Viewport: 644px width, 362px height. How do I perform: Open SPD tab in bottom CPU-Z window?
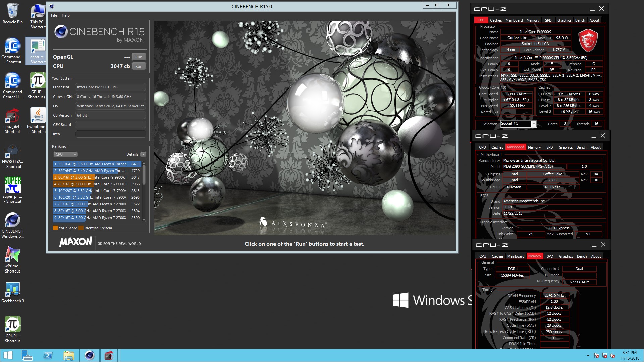coord(550,256)
